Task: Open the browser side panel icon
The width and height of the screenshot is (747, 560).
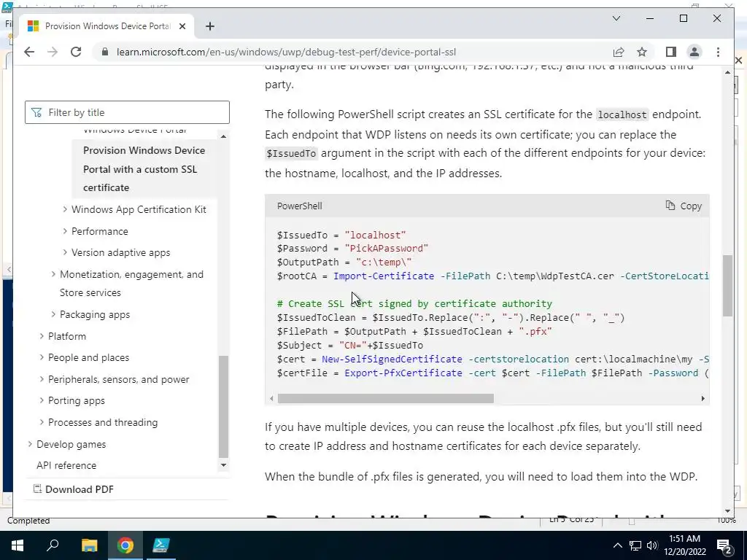Action: [671, 52]
